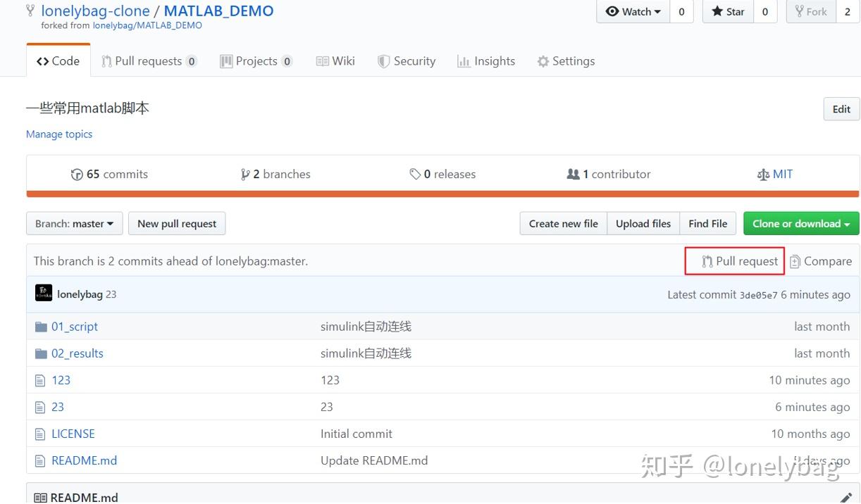The height and width of the screenshot is (504, 861).
Task: Click the lonelybag avatar thumbnail
Action: coord(43,294)
